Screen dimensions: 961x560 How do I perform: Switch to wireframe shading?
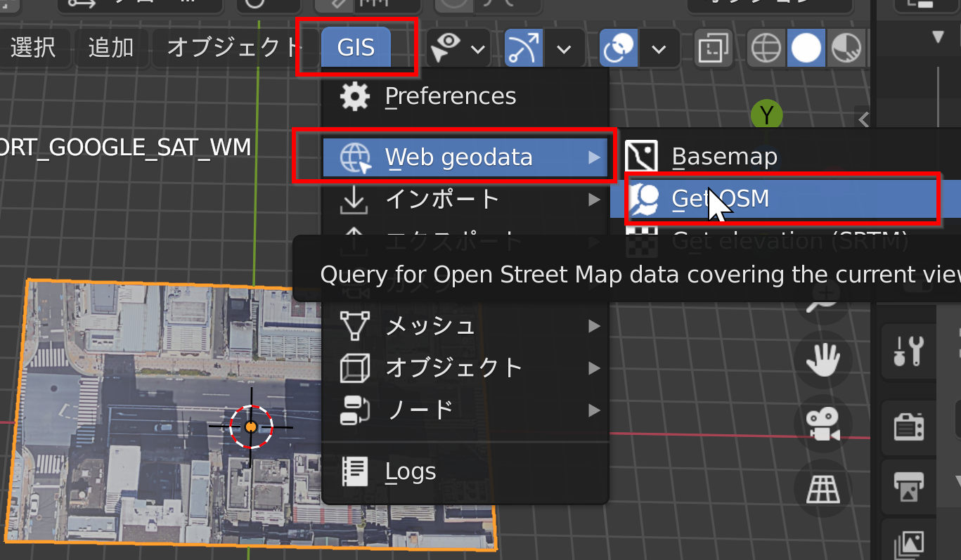pyautogui.click(x=766, y=48)
